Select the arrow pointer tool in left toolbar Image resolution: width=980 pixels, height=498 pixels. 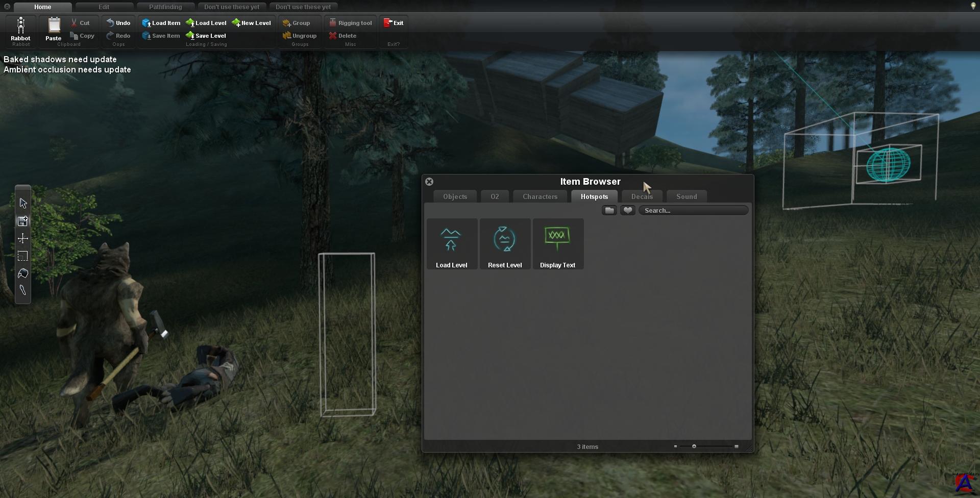[x=23, y=203]
